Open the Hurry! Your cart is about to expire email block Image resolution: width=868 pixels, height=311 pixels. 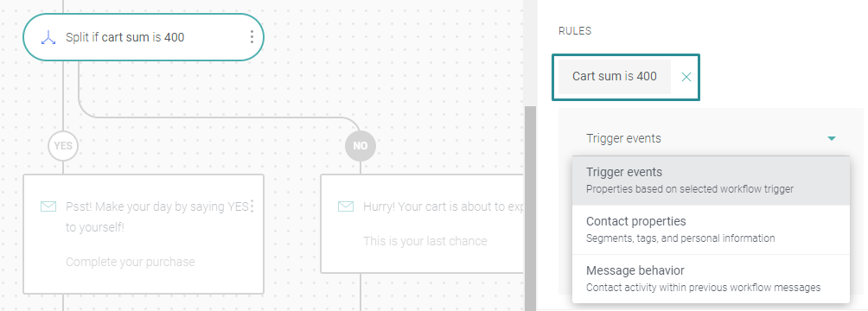(x=422, y=224)
